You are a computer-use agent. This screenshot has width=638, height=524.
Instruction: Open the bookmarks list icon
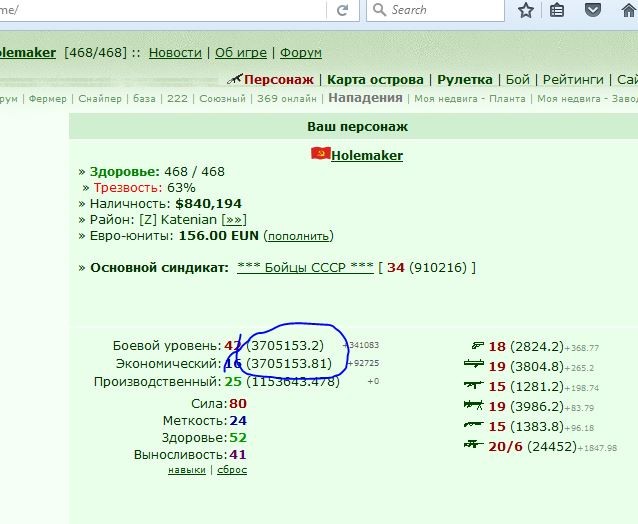[557, 10]
